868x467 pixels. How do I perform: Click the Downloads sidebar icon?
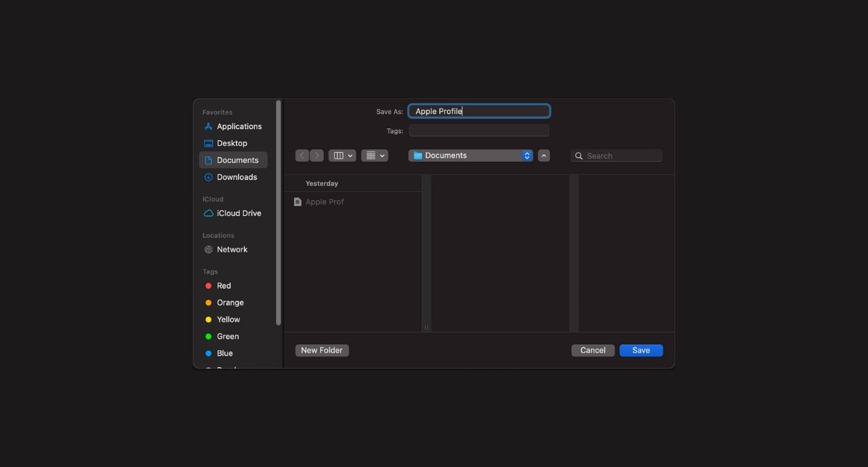[x=208, y=177]
